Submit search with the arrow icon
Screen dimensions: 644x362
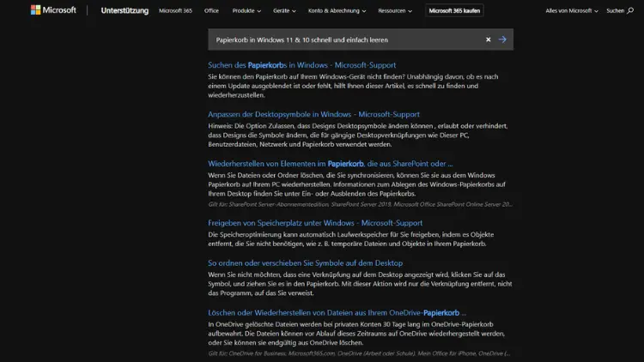pyautogui.click(x=502, y=39)
